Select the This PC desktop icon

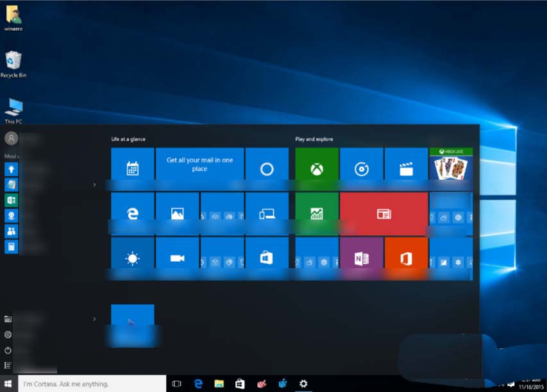click(x=13, y=111)
